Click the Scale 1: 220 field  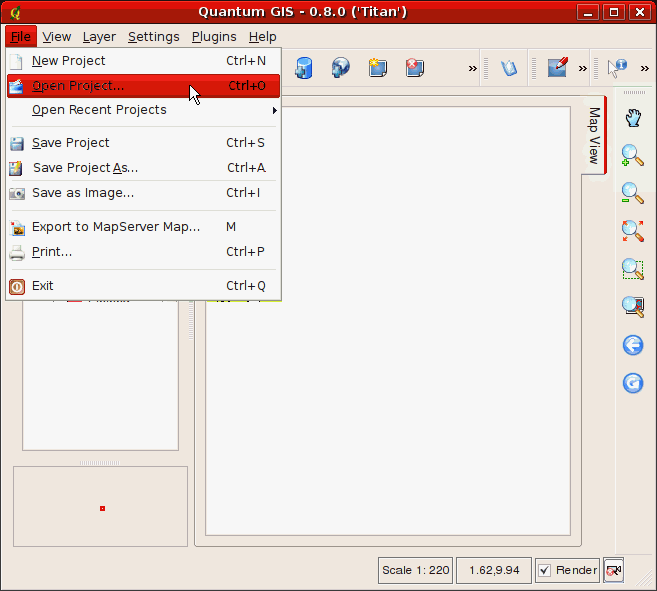click(415, 570)
